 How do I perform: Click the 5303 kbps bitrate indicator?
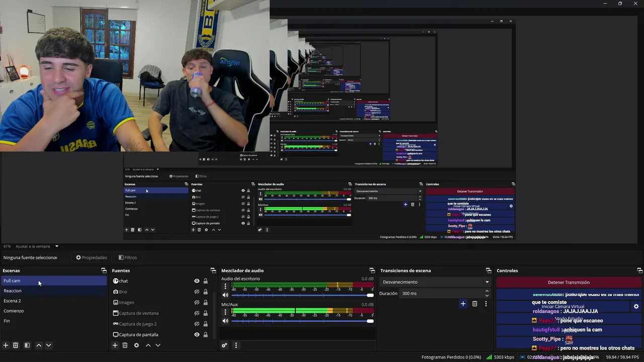[x=500, y=357]
